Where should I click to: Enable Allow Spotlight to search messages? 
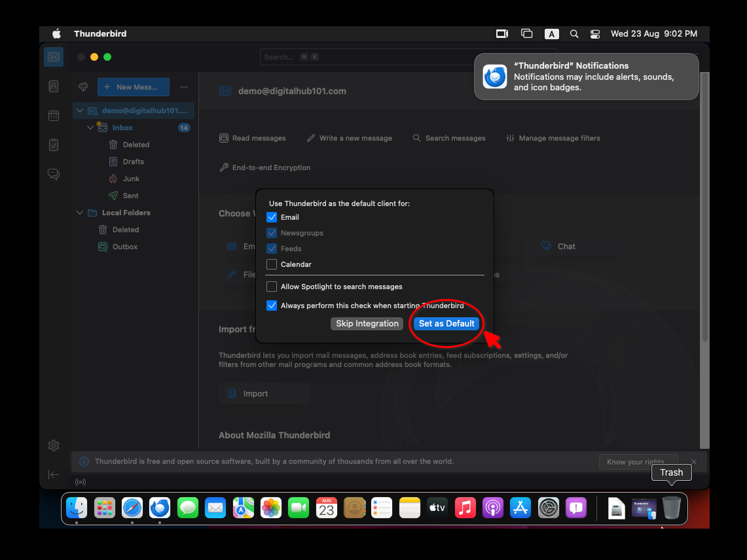(x=272, y=287)
